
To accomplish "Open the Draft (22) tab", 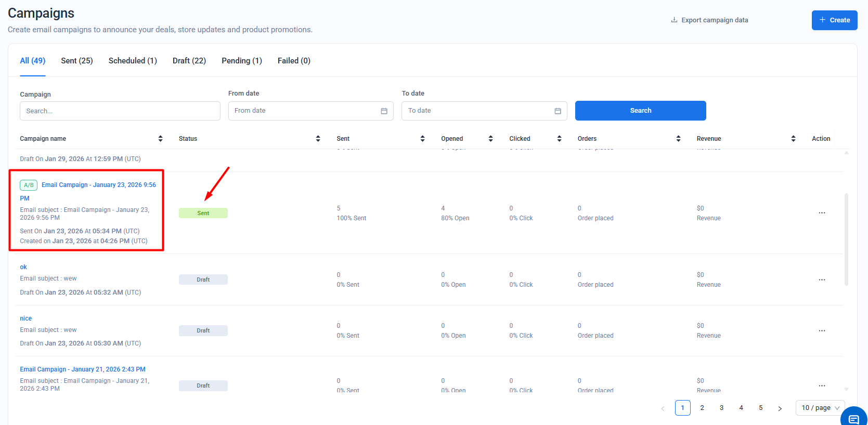I will pyautogui.click(x=189, y=61).
